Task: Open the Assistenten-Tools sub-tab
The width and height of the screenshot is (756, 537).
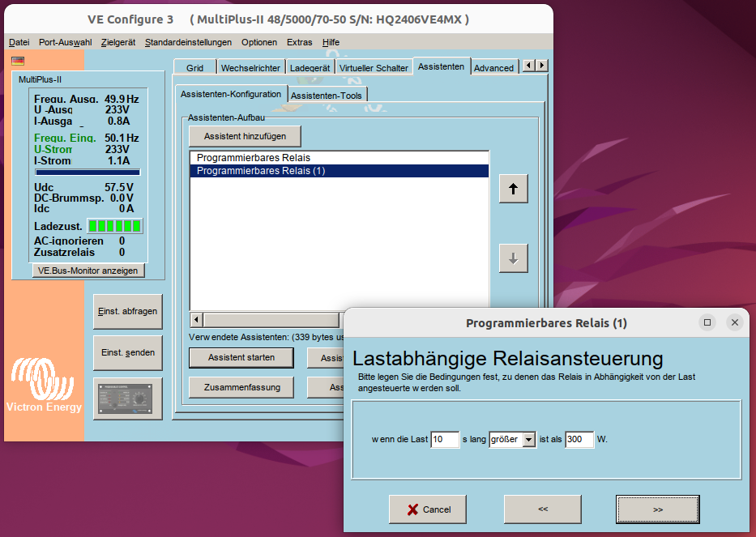Action: pyautogui.click(x=327, y=96)
